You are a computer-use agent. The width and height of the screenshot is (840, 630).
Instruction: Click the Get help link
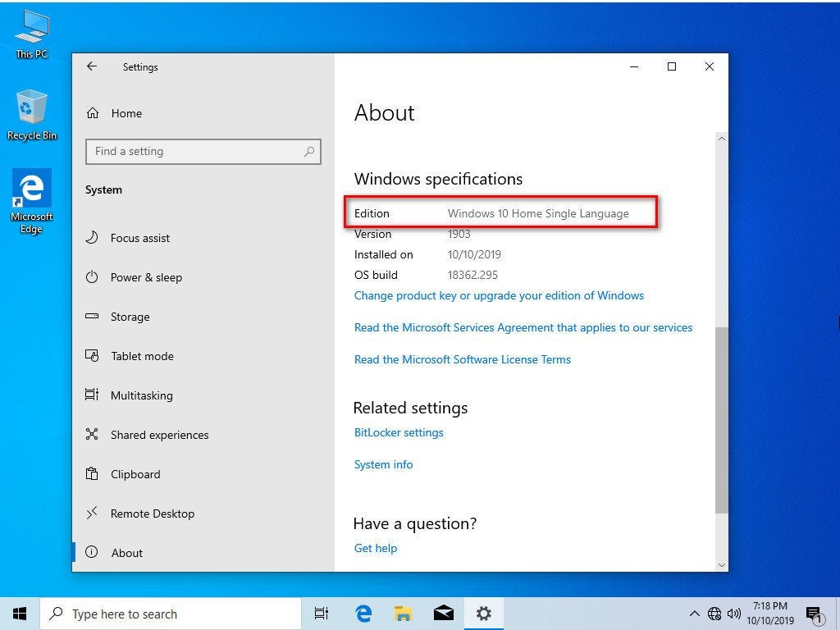[x=375, y=548]
